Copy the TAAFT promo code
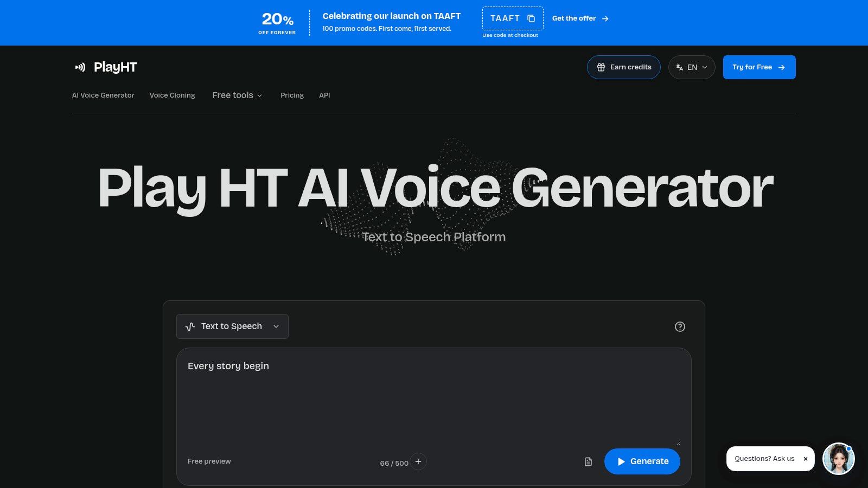 click(x=531, y=18)
